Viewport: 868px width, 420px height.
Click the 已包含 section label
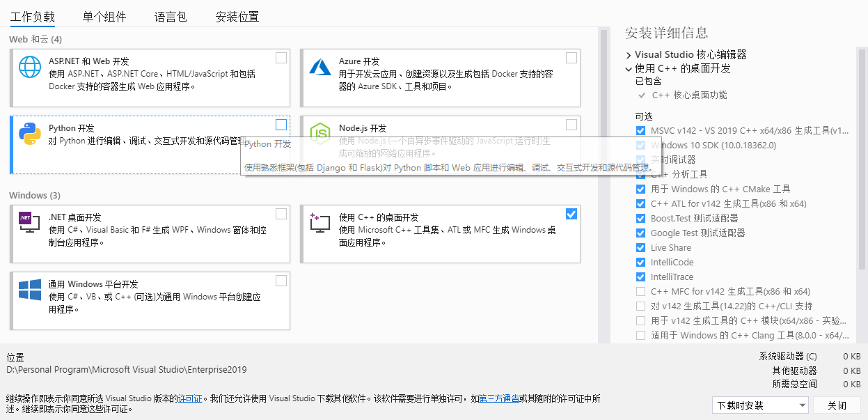647,81
